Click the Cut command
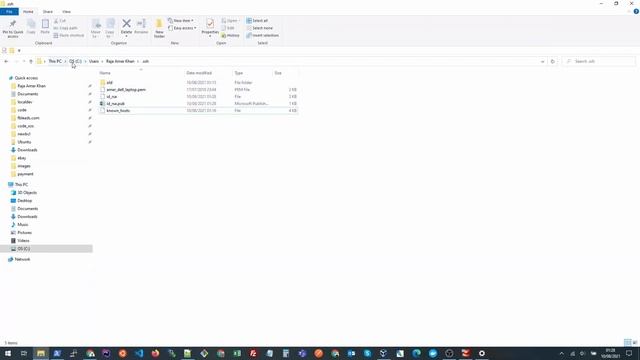The width and height of the screenshot is (640, 360). coord(60,21)
